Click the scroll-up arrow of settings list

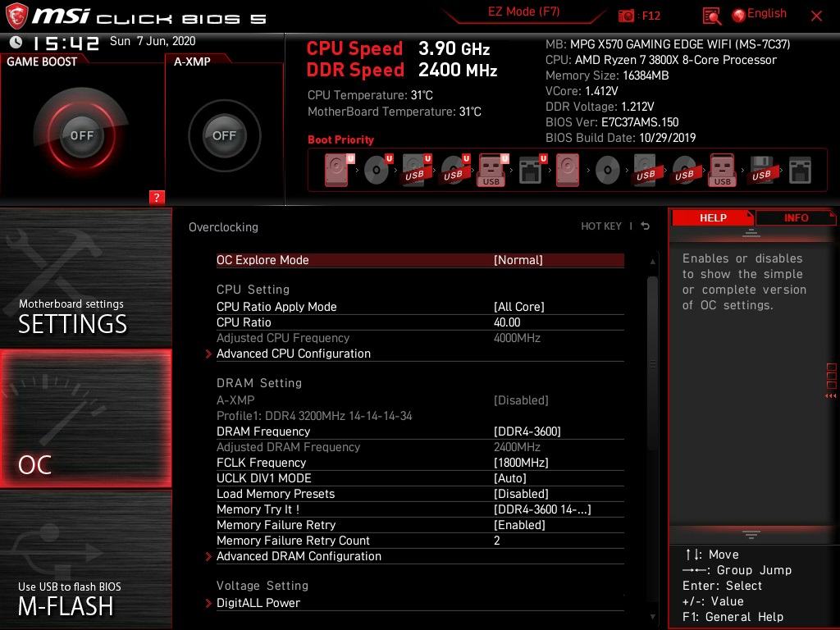(652, 262)
